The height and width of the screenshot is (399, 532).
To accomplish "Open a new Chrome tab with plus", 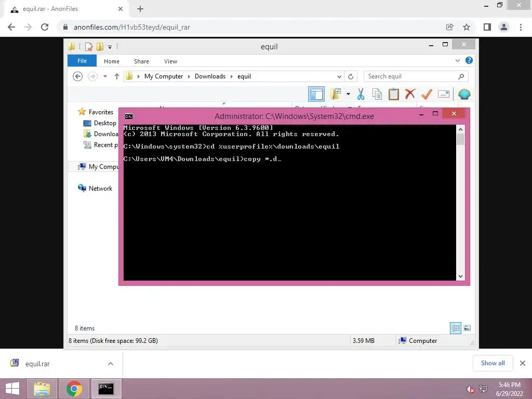I will [x=140, y=9].
